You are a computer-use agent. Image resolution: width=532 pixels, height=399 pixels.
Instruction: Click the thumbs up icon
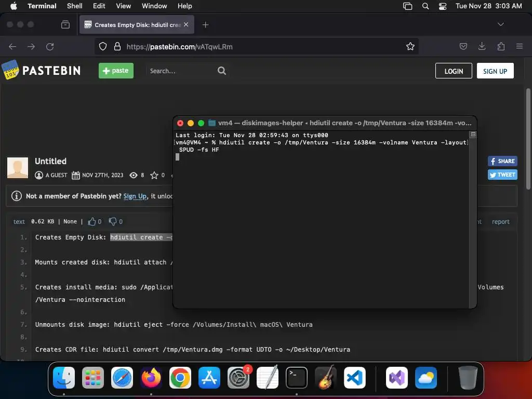91,221
